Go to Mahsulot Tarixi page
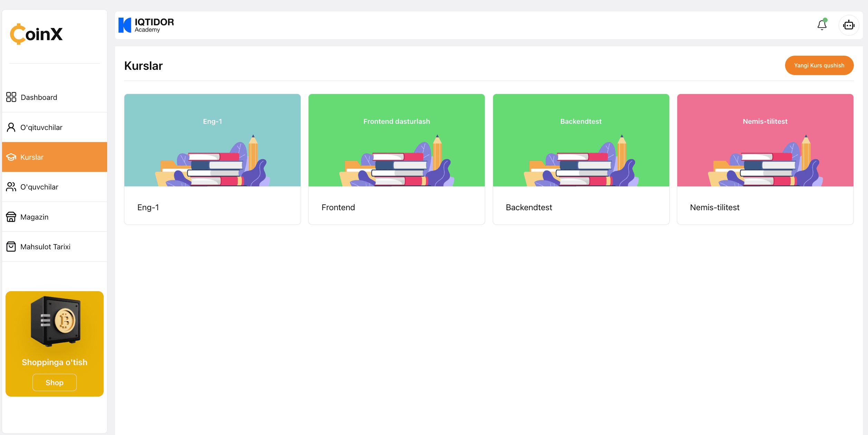 (x=45, y=247)
